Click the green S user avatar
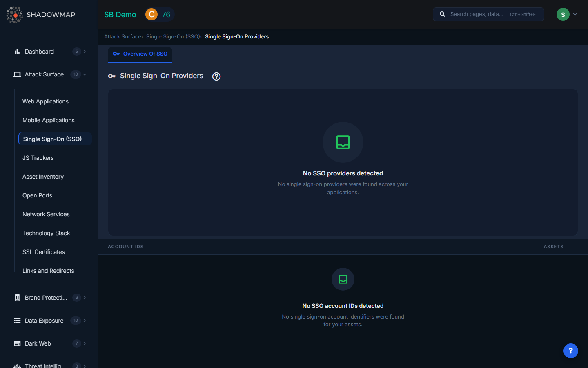 [563, 14]
